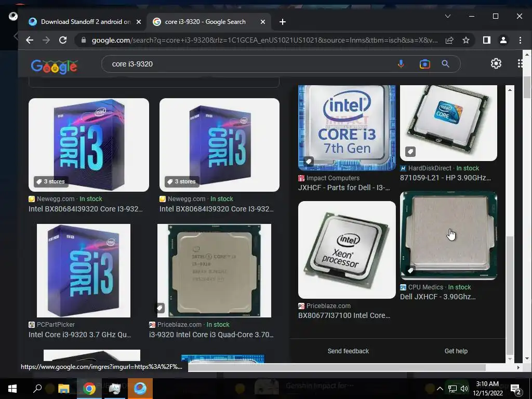The width and height of the screenshot is (532, 399).
Task: Click the horizontal scrollbar right arrow
Action: click(518, 367)
